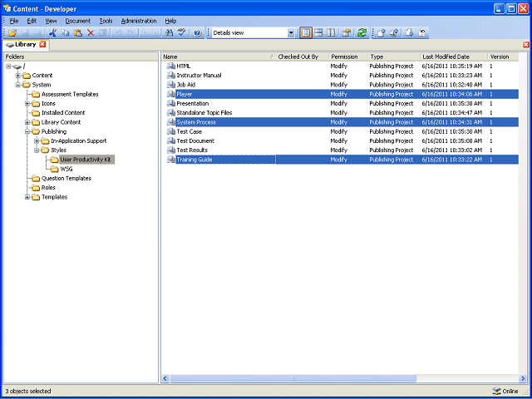The image size is (532, 399).
Task: Click the horizontal scrollbar left arrow
Action: (x=165, y=378)
